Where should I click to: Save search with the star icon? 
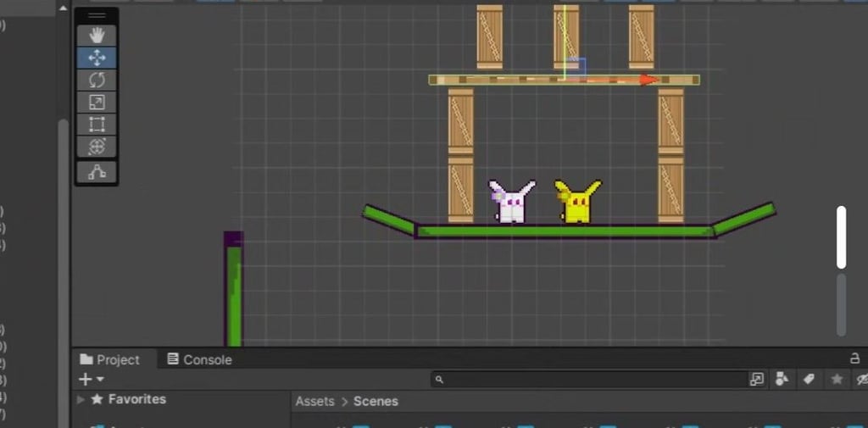[837, 380]
